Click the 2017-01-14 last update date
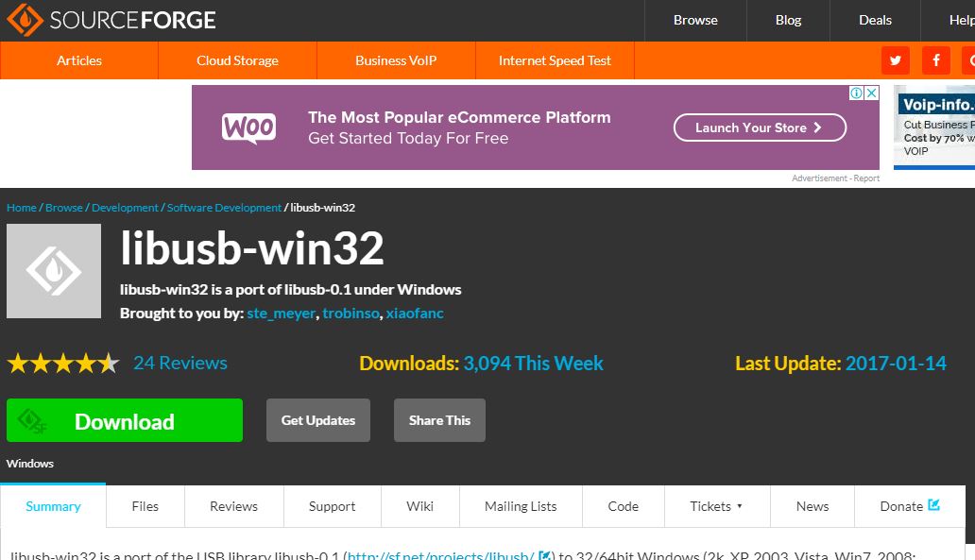Image resolution: width=975 pixels, height=560 pixels. 896,363
